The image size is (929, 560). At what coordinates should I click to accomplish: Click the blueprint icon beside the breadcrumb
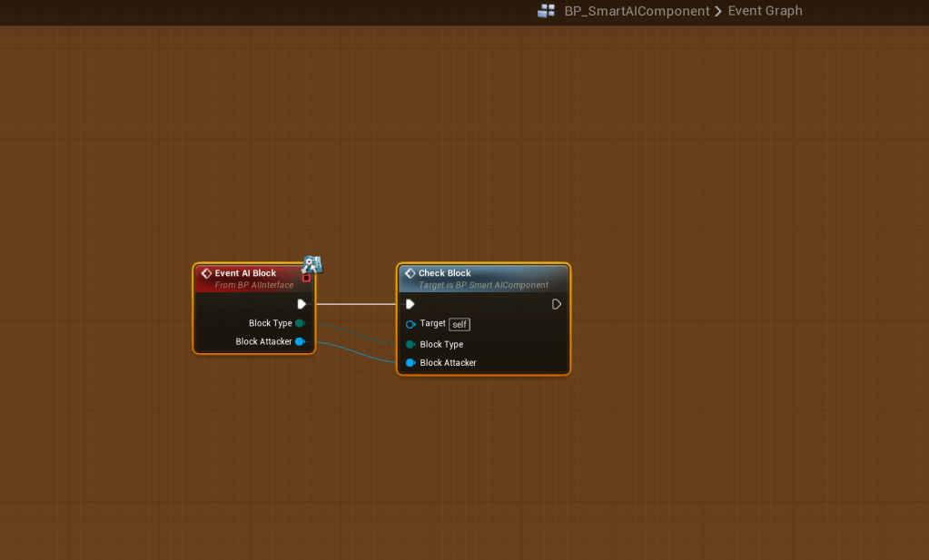coord(547,11)
